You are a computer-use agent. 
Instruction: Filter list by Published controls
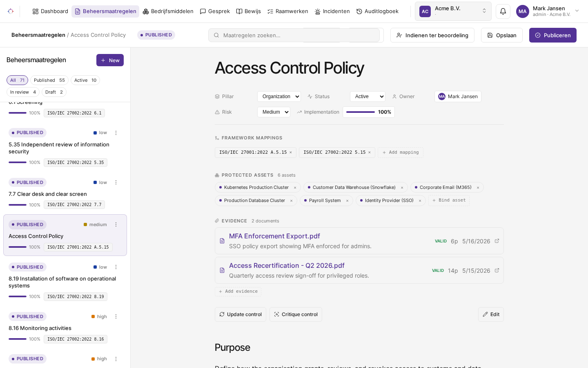coord(49,80)
